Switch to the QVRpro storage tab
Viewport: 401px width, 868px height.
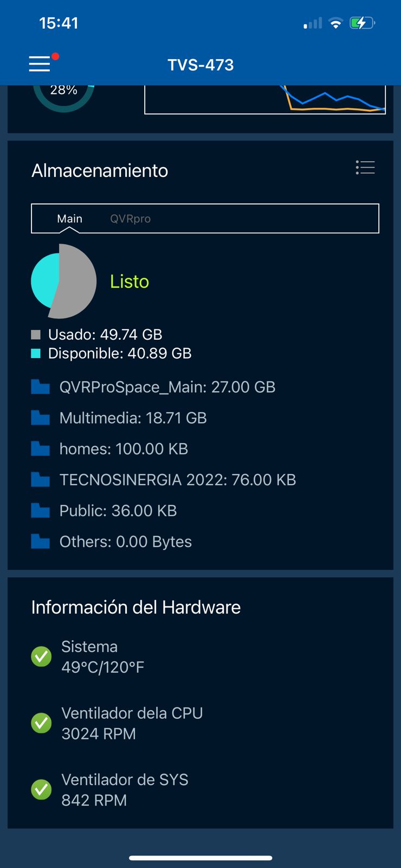pyautogui.click(x=130, y=219)
